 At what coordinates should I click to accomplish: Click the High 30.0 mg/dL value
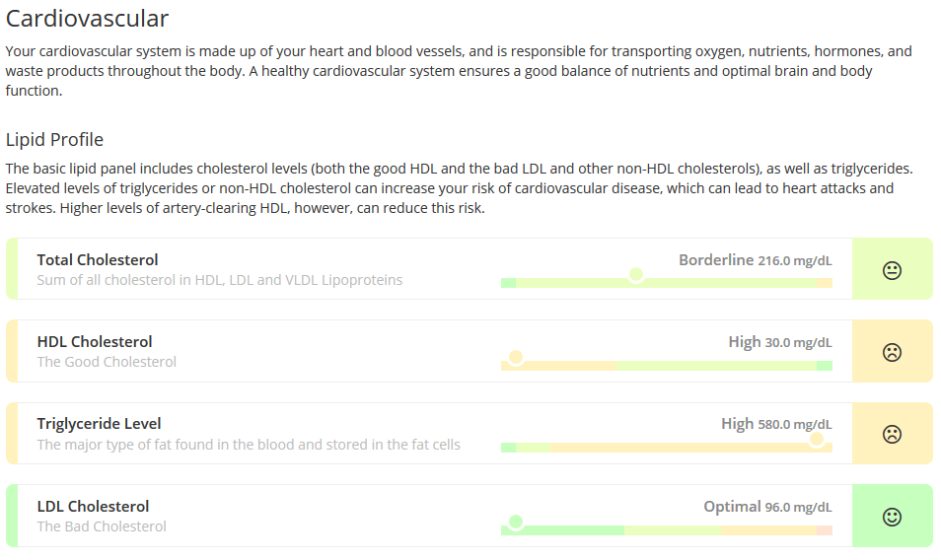(x=780, y=342)
